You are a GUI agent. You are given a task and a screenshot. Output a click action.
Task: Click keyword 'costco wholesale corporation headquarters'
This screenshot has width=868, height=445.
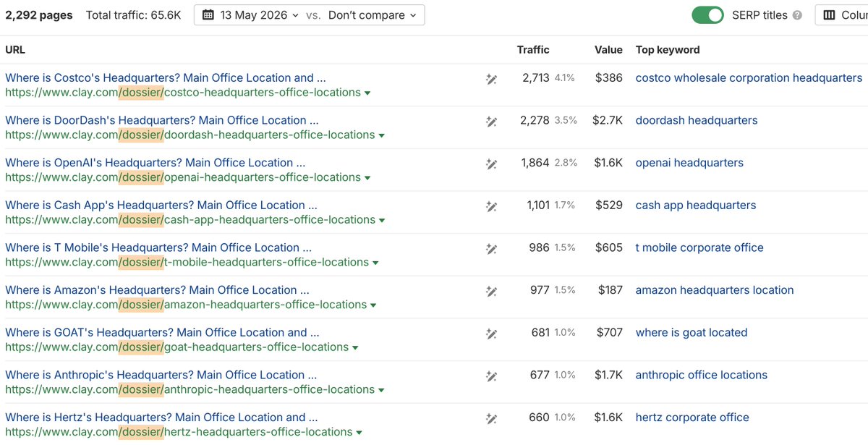click(749, 77)
